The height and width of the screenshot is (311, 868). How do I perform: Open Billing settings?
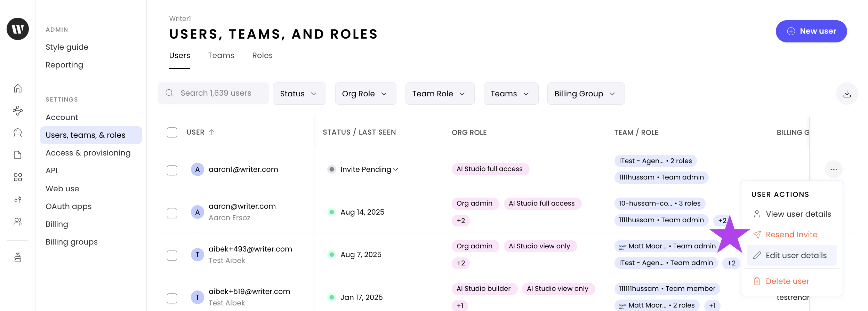[x=57, y=224]
